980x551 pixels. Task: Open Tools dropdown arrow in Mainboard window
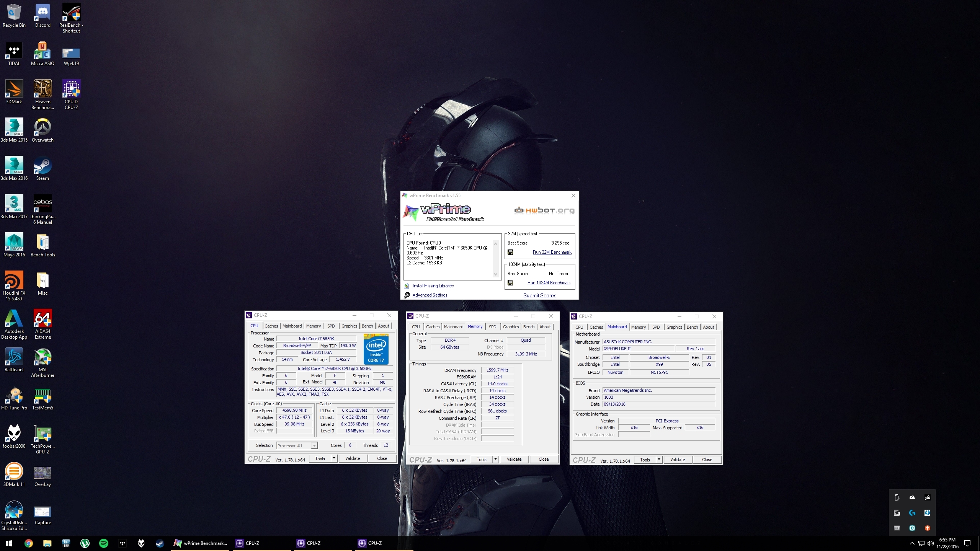point(659,460)
